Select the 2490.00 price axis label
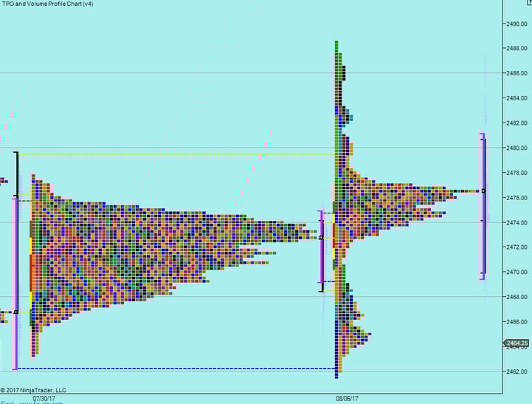 [x=517, y=24]
